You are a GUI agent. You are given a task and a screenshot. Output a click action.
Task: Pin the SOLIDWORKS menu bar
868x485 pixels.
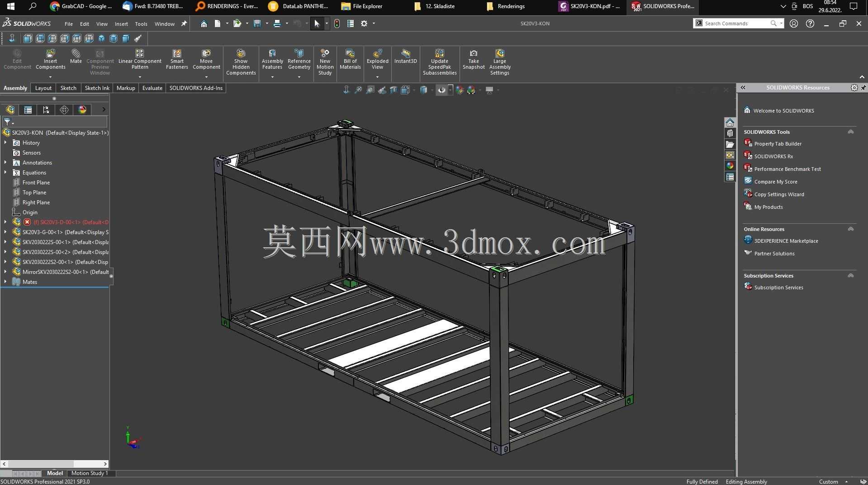(x=184, y=24)
